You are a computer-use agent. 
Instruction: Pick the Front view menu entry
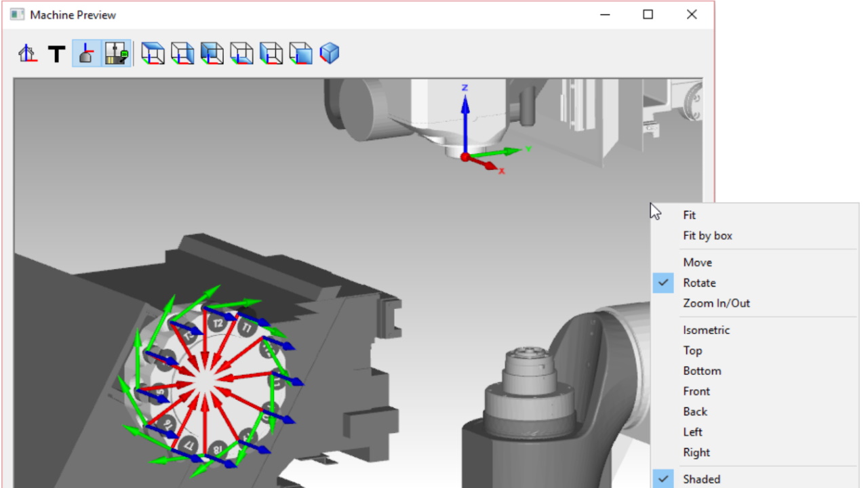[x=696, y=392]
